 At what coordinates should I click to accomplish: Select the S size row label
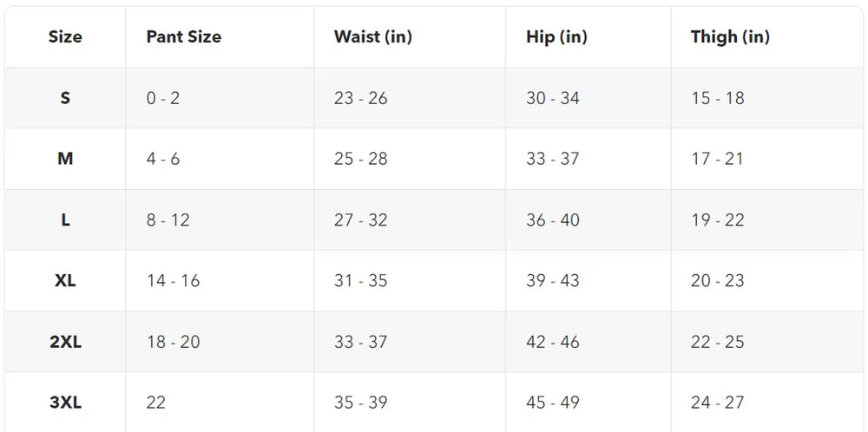65,98
